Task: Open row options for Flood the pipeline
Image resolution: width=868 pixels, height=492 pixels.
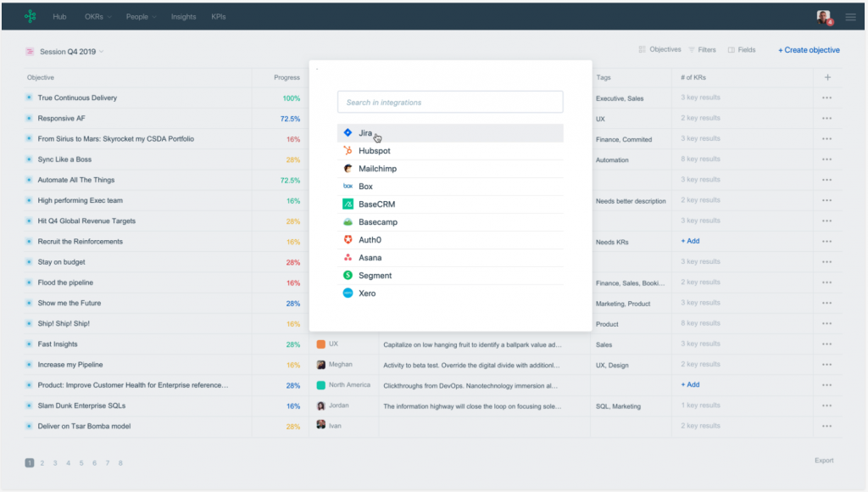Action: [827, 282]
